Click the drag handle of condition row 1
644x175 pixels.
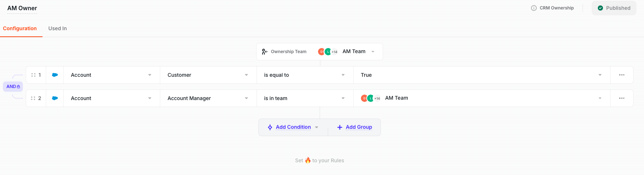click(x=33, y=75)
